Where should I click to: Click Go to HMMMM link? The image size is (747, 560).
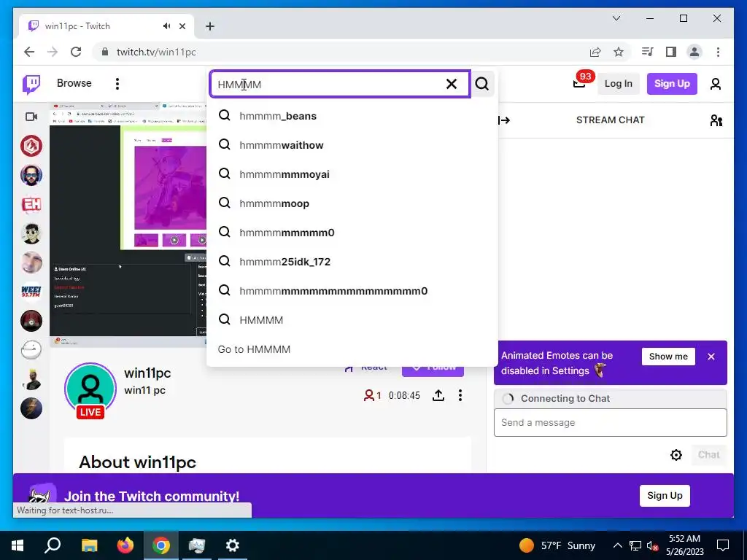point(254,349)
